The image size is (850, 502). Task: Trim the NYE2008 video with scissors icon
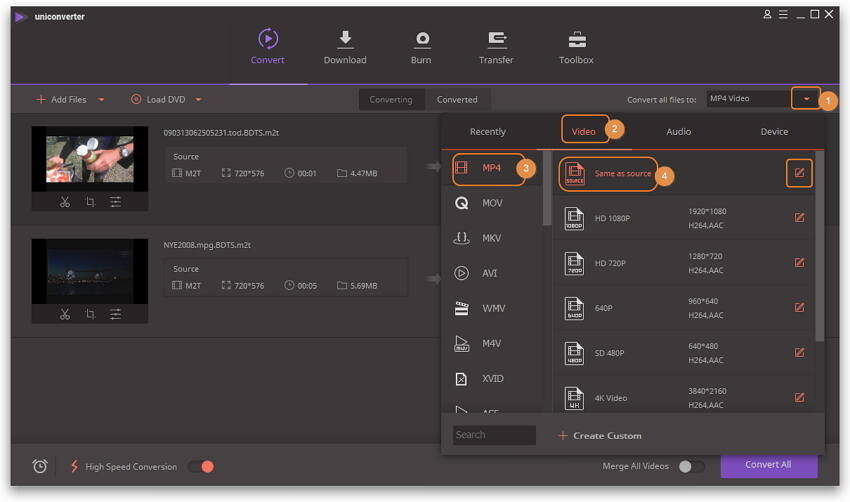click(x=65, y=314)
